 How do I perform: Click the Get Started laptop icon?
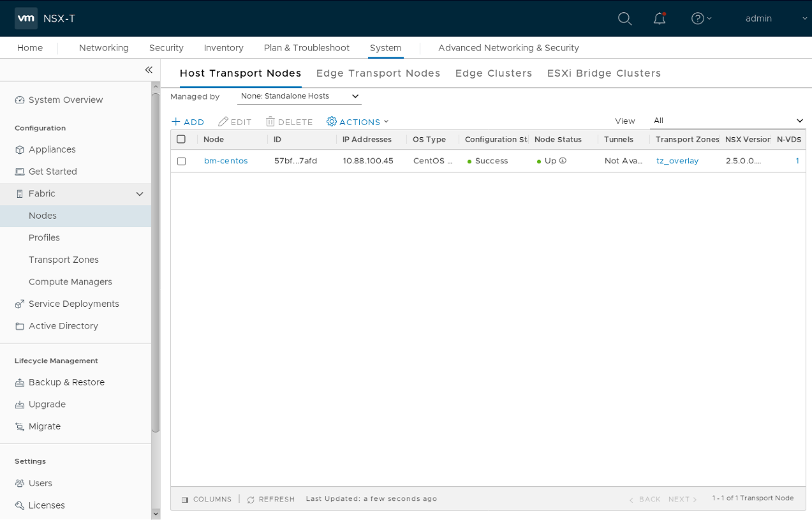[20, 172]
